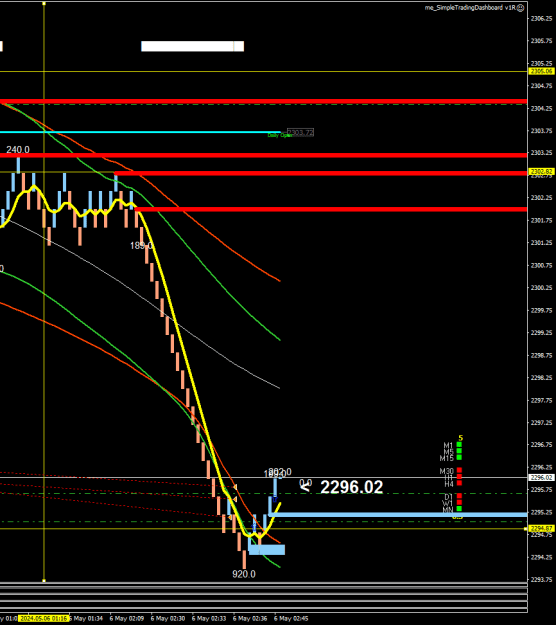Viewport: 556px width, 625px height.
Task: Select the light blue rectangle zone near the low
Action: [267, 550]
